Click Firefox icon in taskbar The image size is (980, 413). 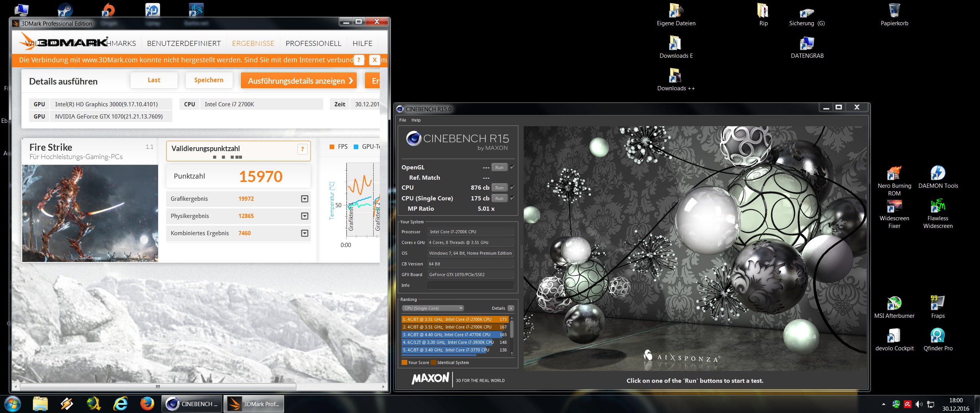pos(147,404)
